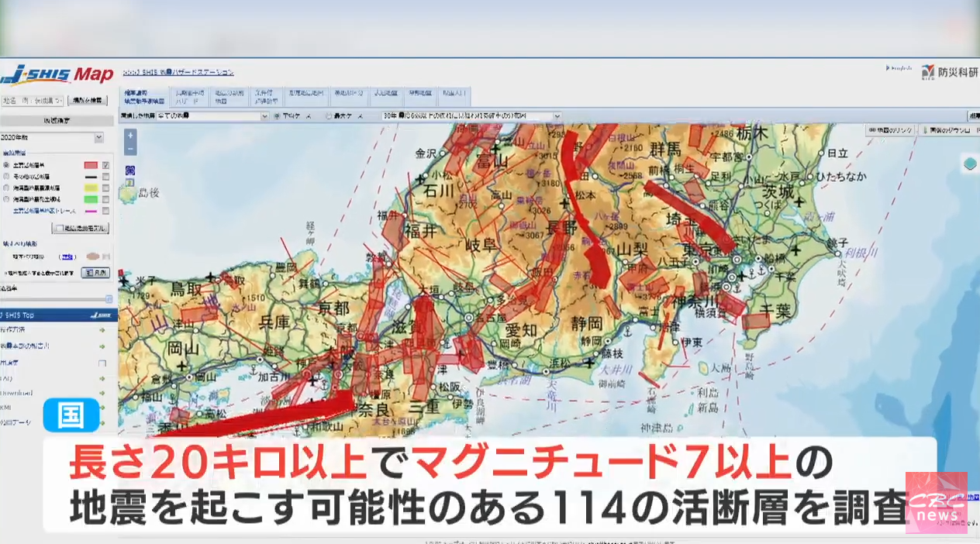980x544 pixels.
Task: Click the J-SHIS Map logo
Action: [x=57, y=75]
